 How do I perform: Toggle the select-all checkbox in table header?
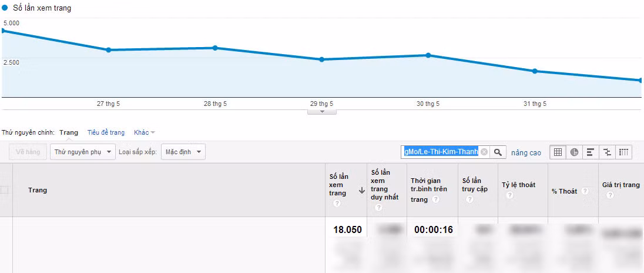(x=4, y=190)
